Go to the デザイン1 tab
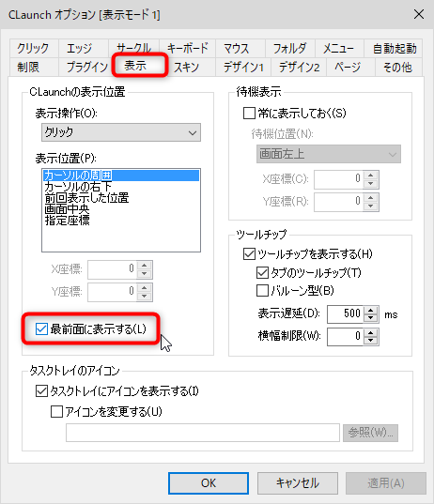Image resolution: width=434 pixels, height=504 pixels. coord(243,68)
